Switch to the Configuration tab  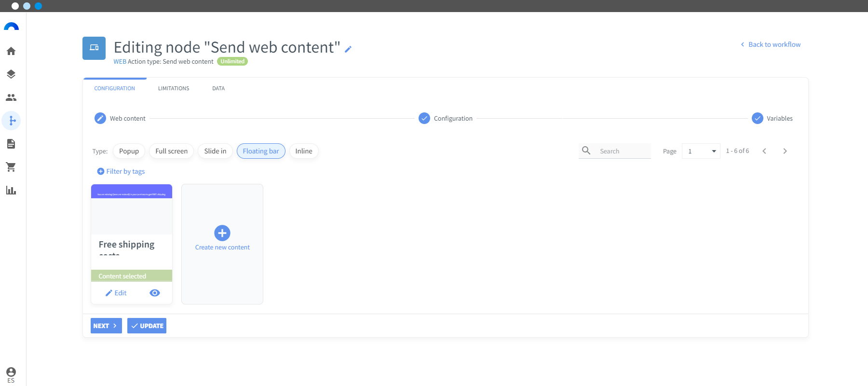pos(115,88)
